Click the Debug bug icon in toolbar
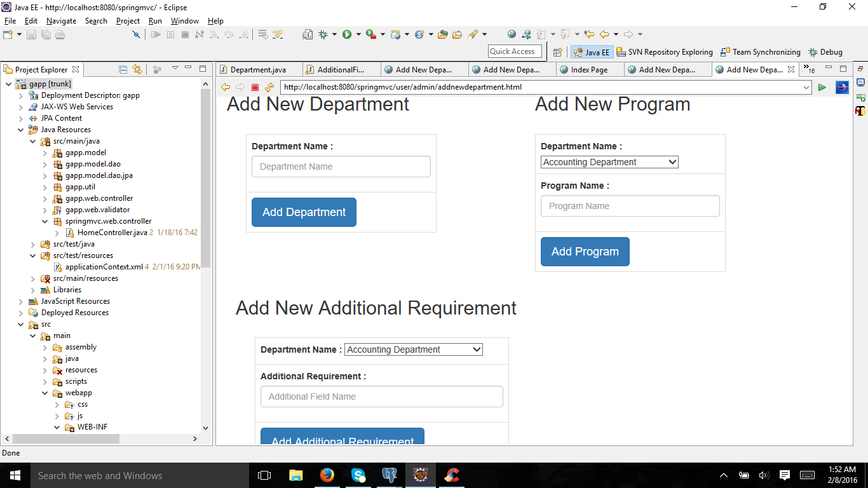 [323, 34]
